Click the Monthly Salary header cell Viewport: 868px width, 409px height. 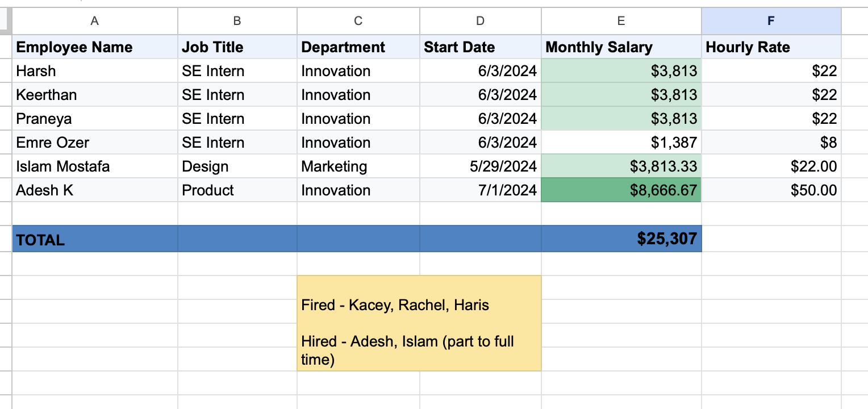[621, 47]
